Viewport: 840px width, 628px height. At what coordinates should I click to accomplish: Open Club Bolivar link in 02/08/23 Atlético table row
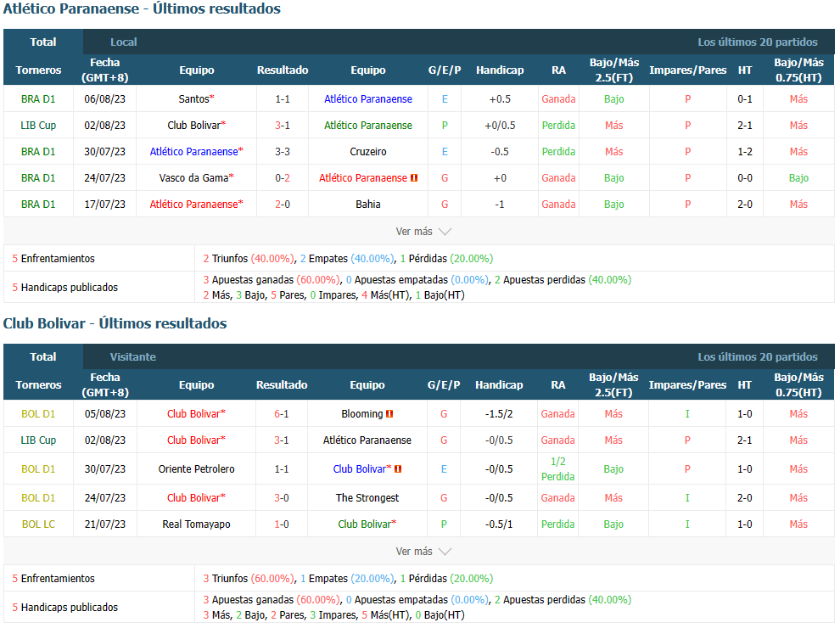coord(194,126)
